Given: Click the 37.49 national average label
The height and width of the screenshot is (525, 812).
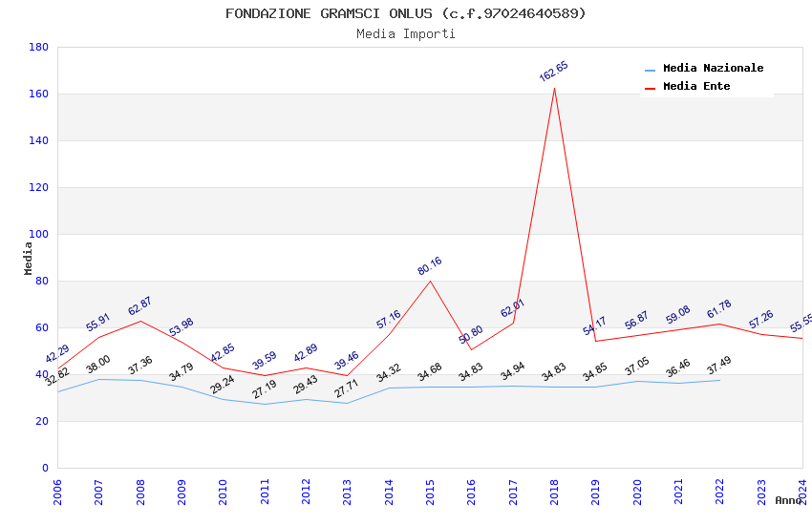Looking at the screenshot, I should (719, 366).
